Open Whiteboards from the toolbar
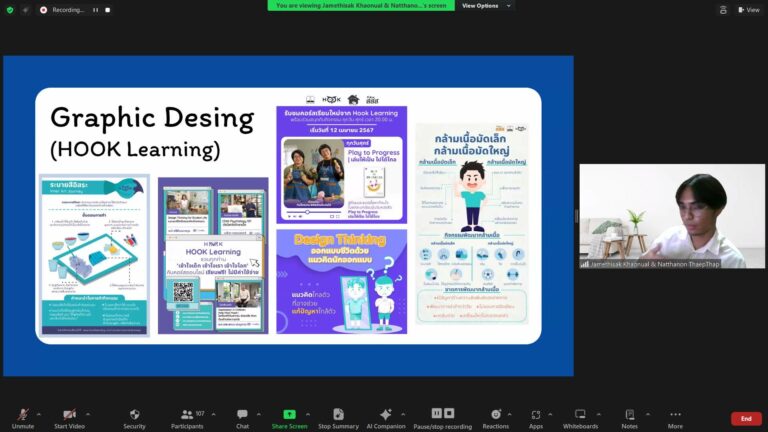Viewport: 768px width, 432px height. tap(580, 419)
